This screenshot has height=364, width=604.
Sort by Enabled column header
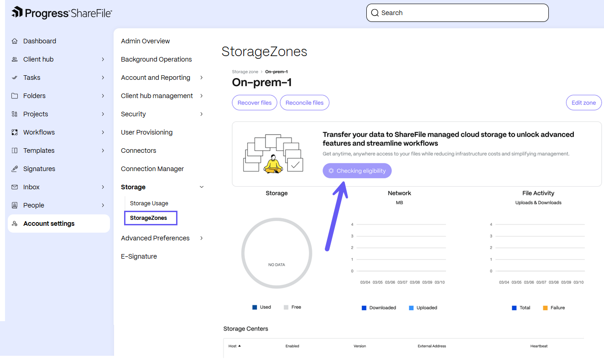pyautogui.click(x=292, y=346)
